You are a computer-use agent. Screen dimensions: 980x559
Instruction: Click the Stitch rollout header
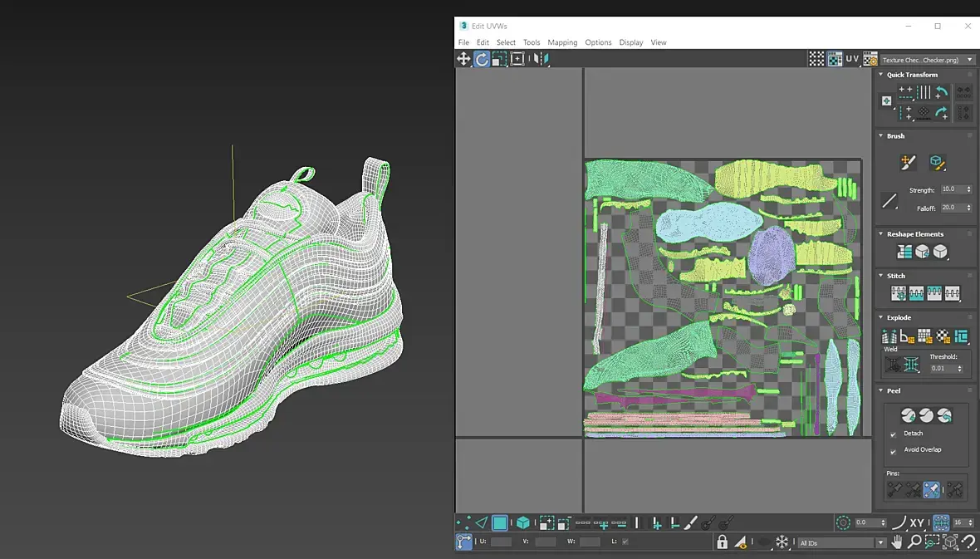[896, 276]
